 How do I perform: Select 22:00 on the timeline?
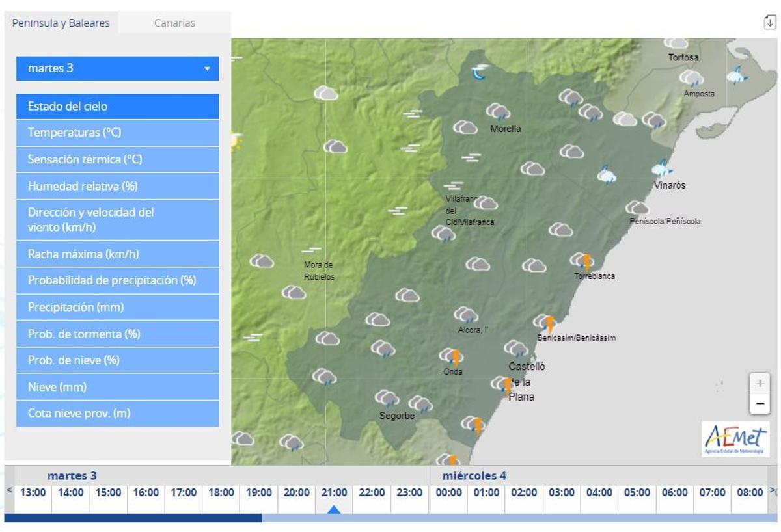pos(372,492)
